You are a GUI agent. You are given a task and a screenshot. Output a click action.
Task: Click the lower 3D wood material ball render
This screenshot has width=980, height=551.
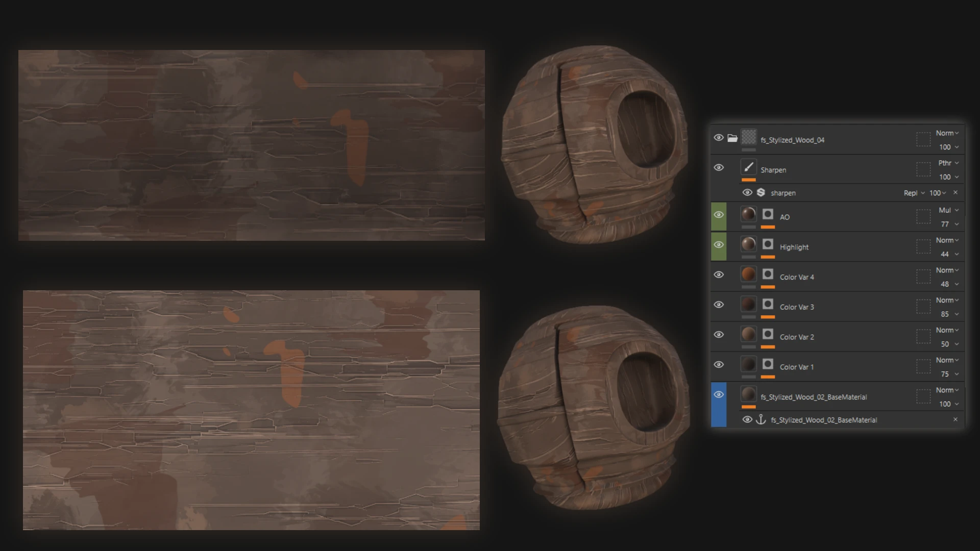[x=594, y=407]
